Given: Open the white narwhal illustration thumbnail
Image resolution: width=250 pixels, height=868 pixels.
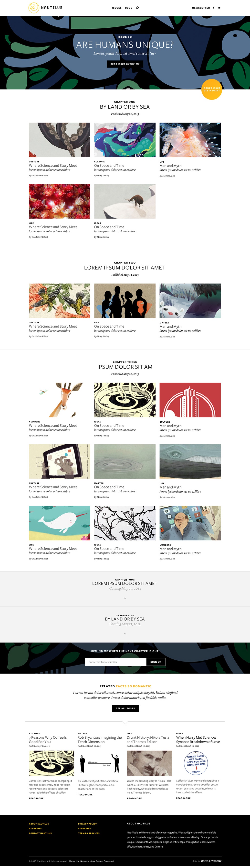Looking at the screenshot, I should point(60,523).
